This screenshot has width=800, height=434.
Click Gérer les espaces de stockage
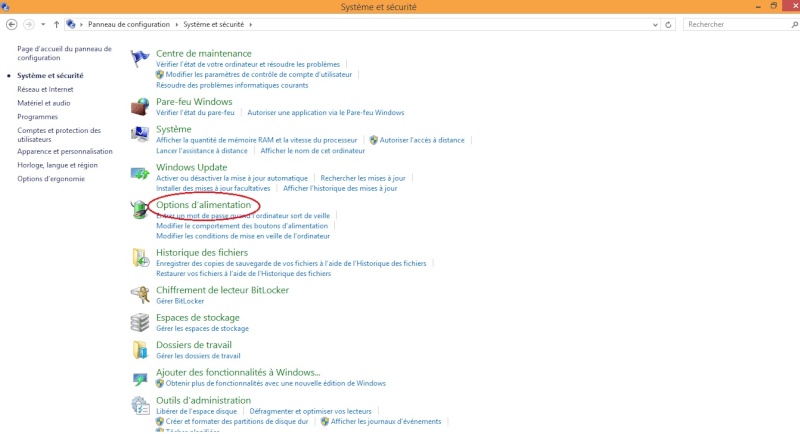203,329
